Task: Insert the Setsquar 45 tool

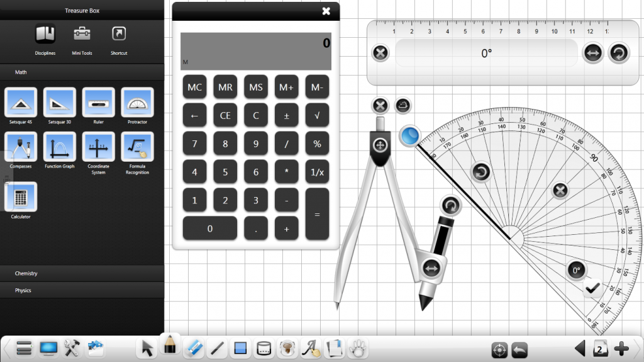Action: pyautogui.click(x=21, y=103)
